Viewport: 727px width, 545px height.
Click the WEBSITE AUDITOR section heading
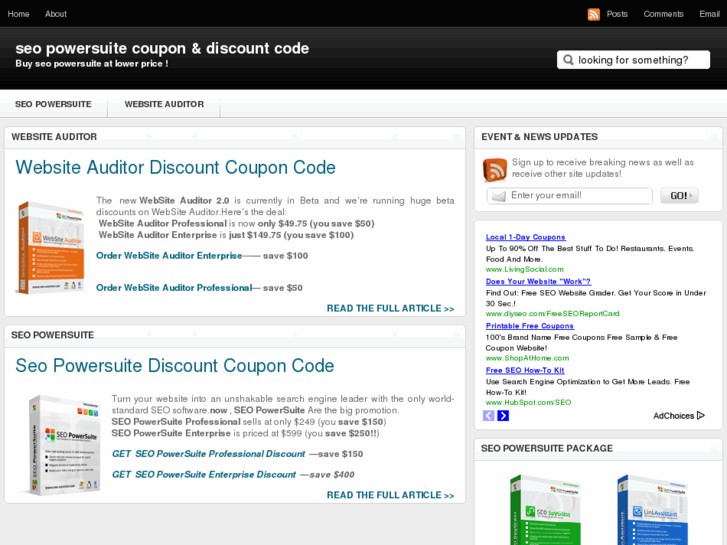pos(54,137)
